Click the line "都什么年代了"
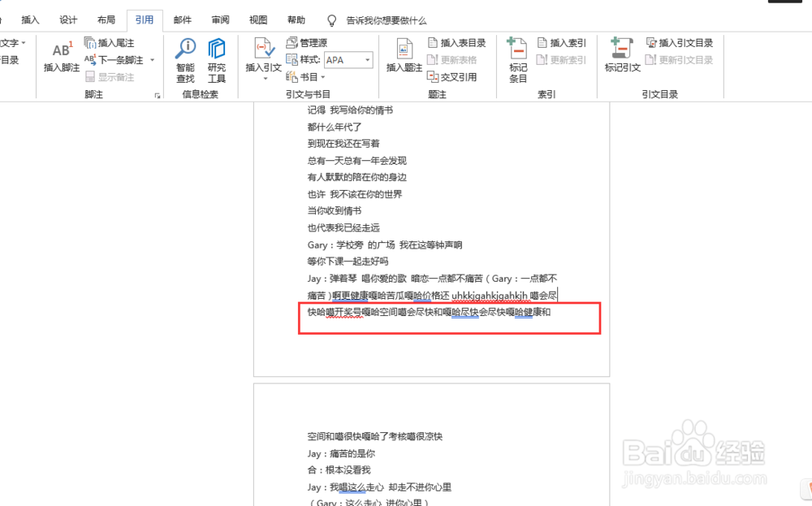 335,127
